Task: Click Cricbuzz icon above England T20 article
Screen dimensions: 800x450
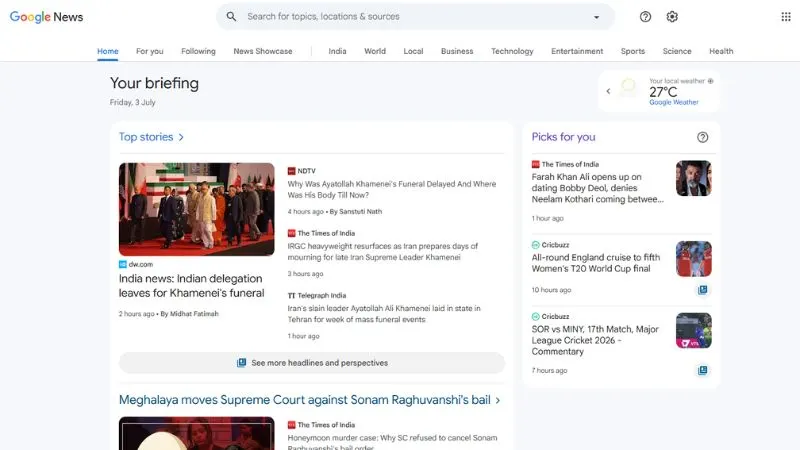Action: point(535,245)
